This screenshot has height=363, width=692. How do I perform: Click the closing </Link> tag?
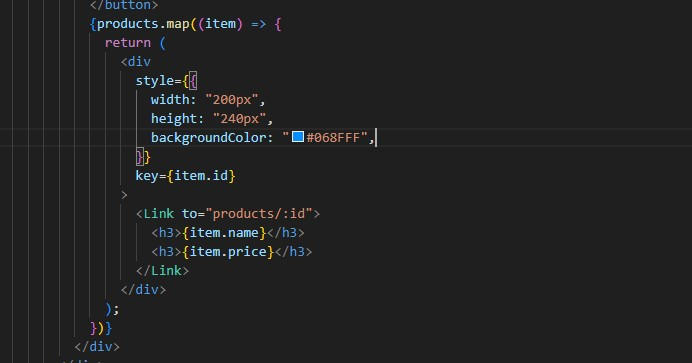pos(162,270)
